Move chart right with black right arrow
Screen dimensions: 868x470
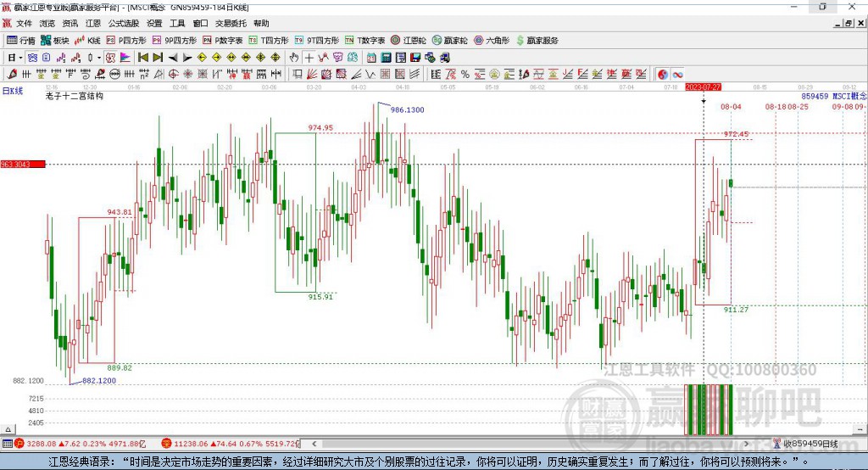187,58
